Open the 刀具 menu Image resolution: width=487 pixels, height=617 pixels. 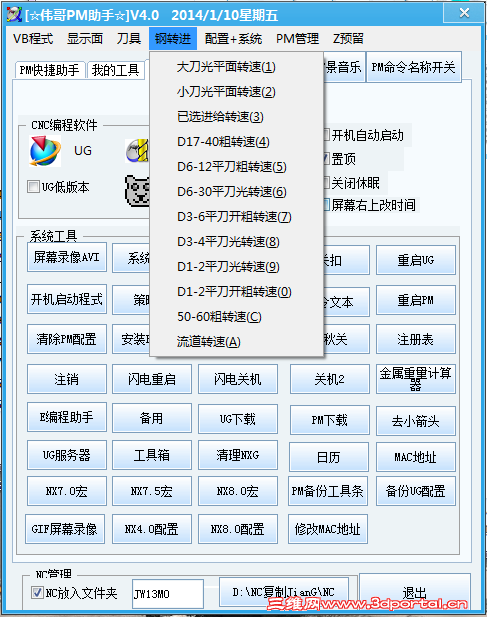(x=129, y=39)
